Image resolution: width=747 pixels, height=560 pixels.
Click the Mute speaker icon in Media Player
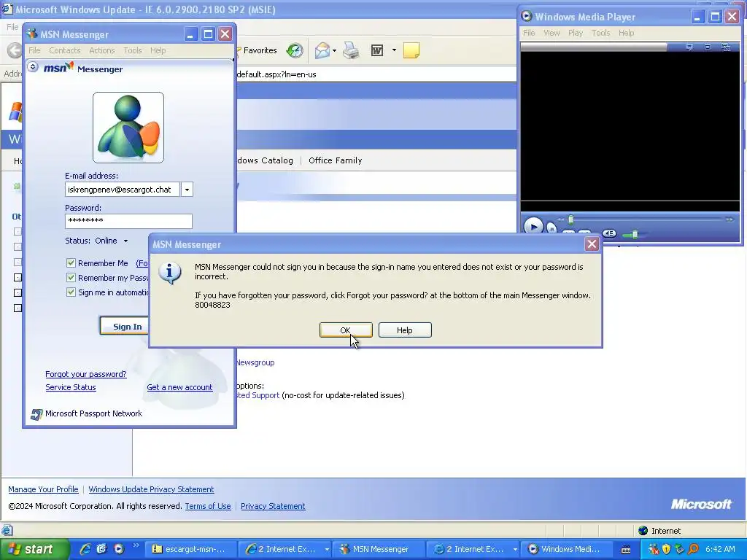(609, 233)
